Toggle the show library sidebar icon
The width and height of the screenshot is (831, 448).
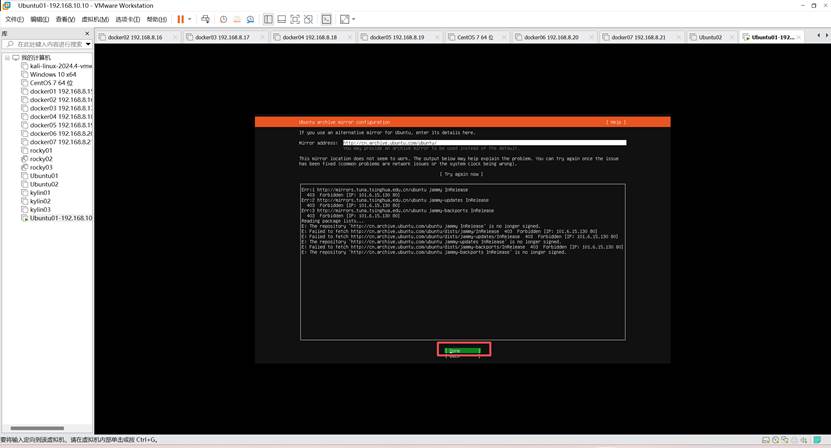click(x=268, y=19)
